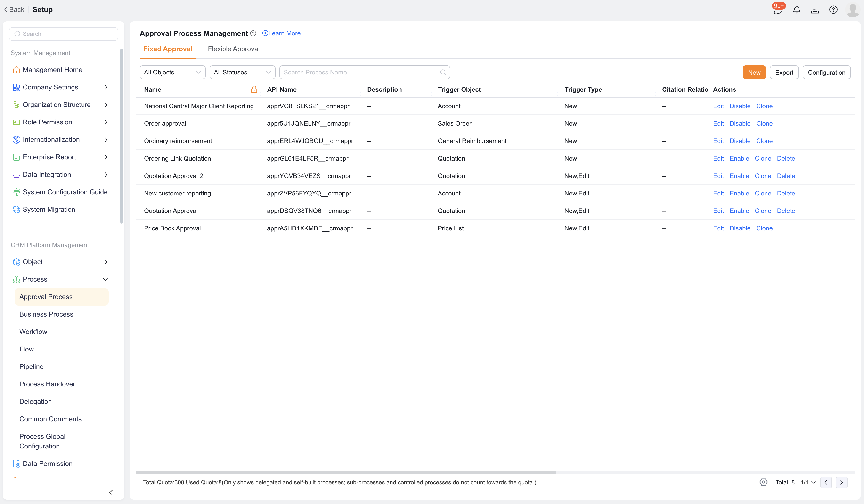This screenshot has height=504, width=864.
Task: Clone the Ordinary reimbursement process
Action: 764,141
